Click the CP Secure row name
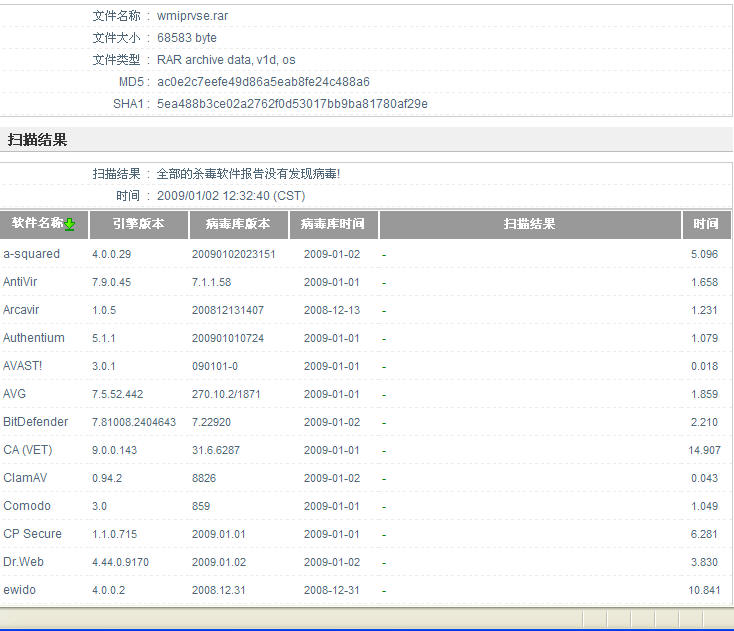 coord(32,534)
